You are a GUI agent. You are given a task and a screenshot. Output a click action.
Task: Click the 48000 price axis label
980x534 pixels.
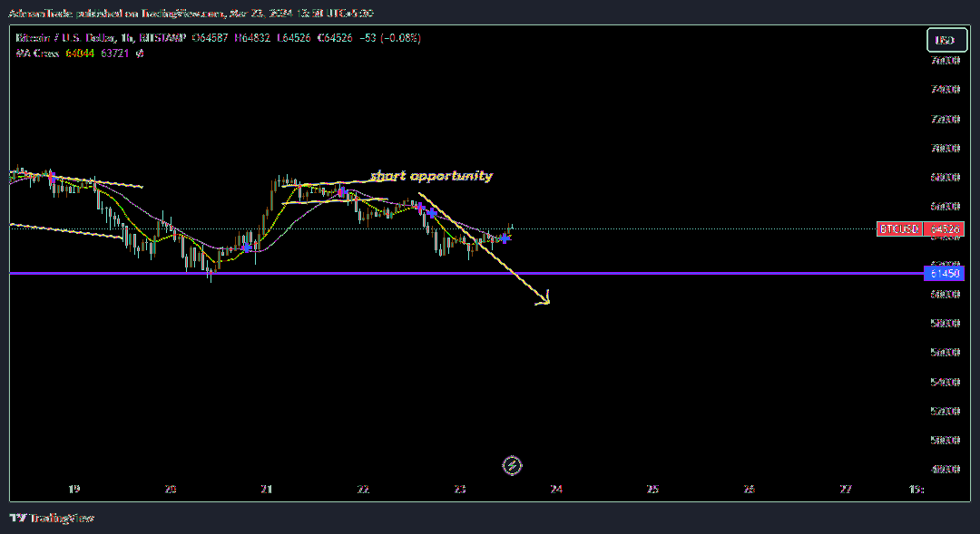click(946, 469)
